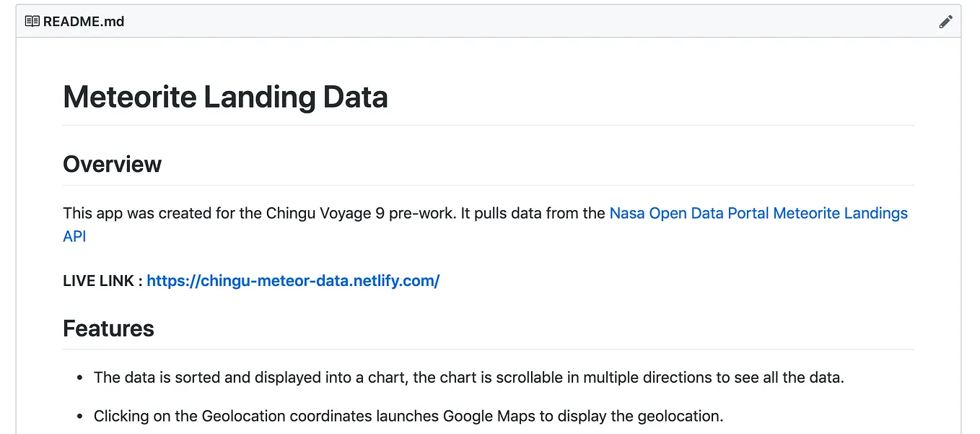980x434 pixels.
Task: Click the README.md file name label
Action: (x=84, y=22)
